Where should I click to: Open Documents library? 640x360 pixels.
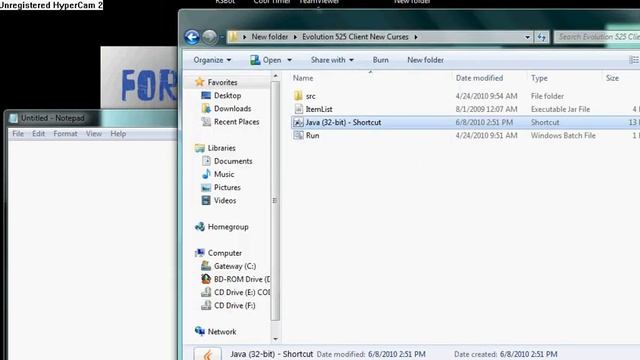(x=233, y=161)
